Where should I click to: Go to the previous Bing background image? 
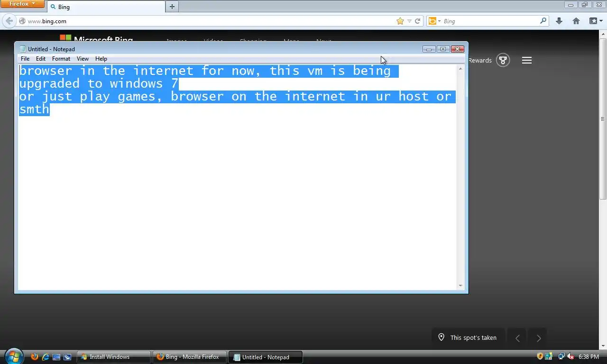click(517, 338)
